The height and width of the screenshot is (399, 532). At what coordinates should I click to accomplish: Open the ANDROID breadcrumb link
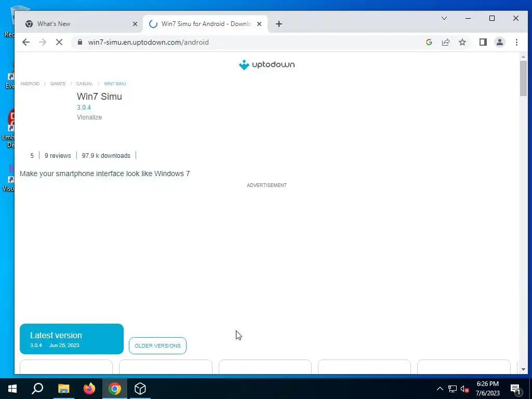click(30, 84)
